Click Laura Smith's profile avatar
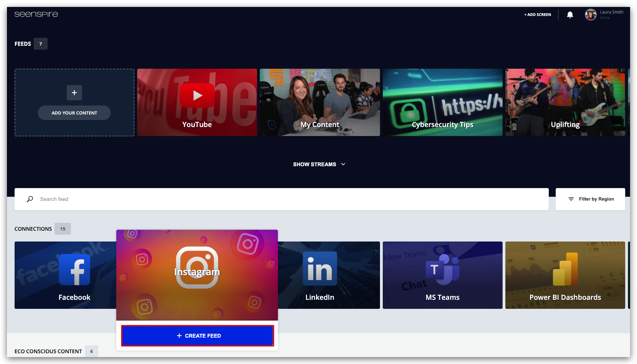Viewport: 637px width, 364px height. [590, 15]
